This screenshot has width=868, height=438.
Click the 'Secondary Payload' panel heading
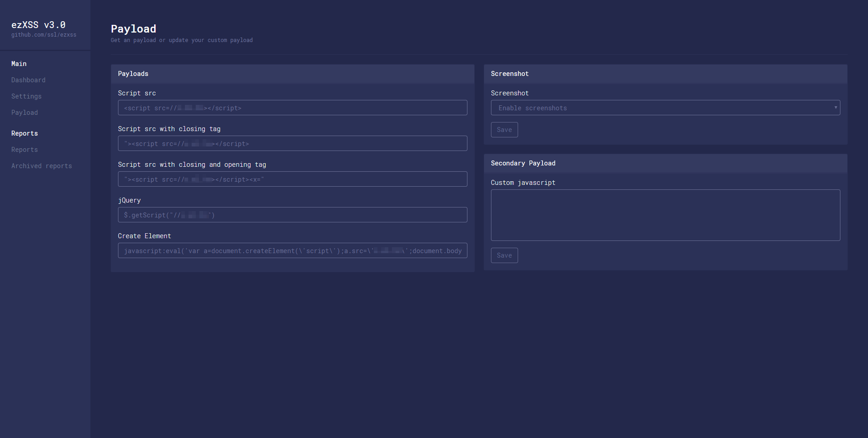coord(523,163)
